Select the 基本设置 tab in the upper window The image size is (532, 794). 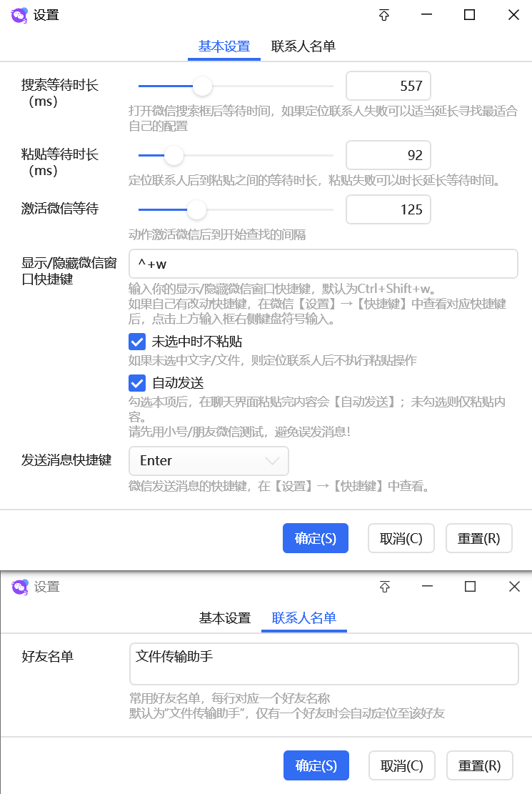coord(224,46)
